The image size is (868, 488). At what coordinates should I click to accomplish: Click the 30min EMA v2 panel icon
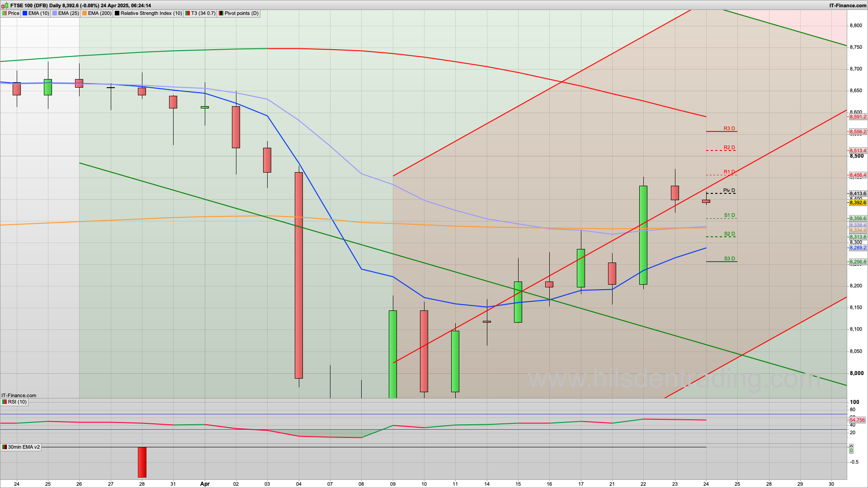coord(5,447)
